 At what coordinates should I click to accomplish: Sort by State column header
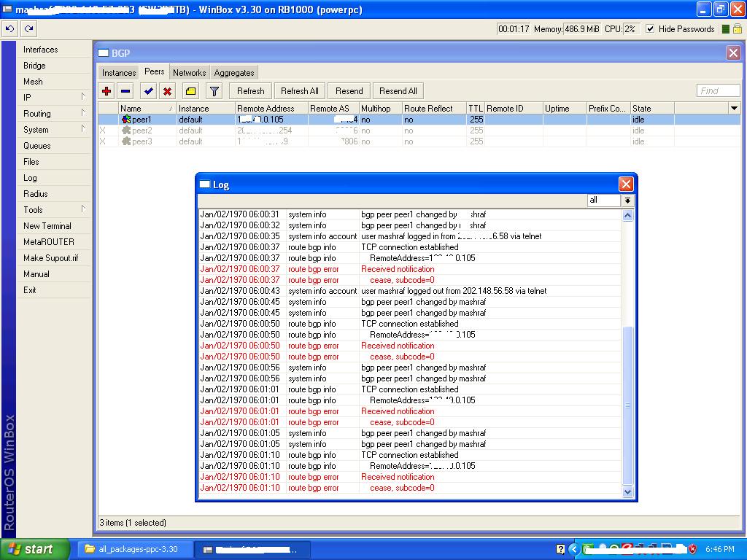(x=651, y=109)
